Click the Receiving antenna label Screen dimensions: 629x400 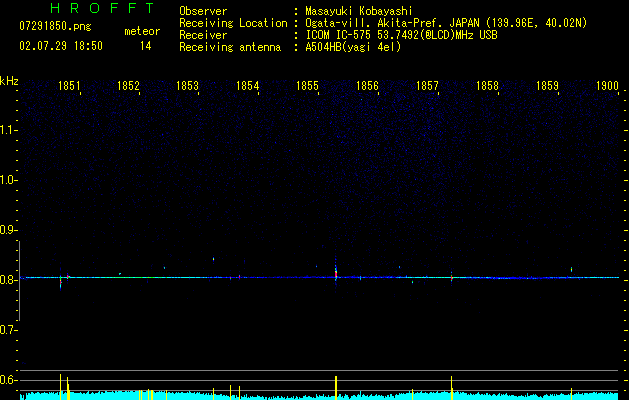[x=230, y=47]
